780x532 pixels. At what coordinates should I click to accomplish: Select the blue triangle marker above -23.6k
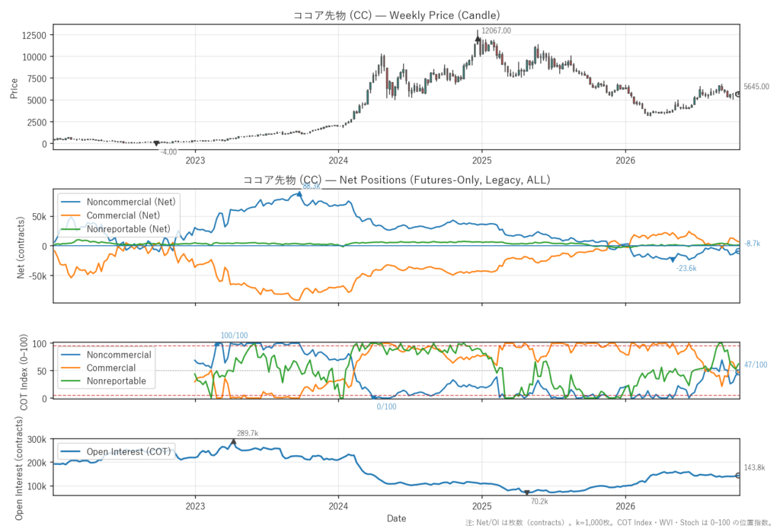click(673, 260)
